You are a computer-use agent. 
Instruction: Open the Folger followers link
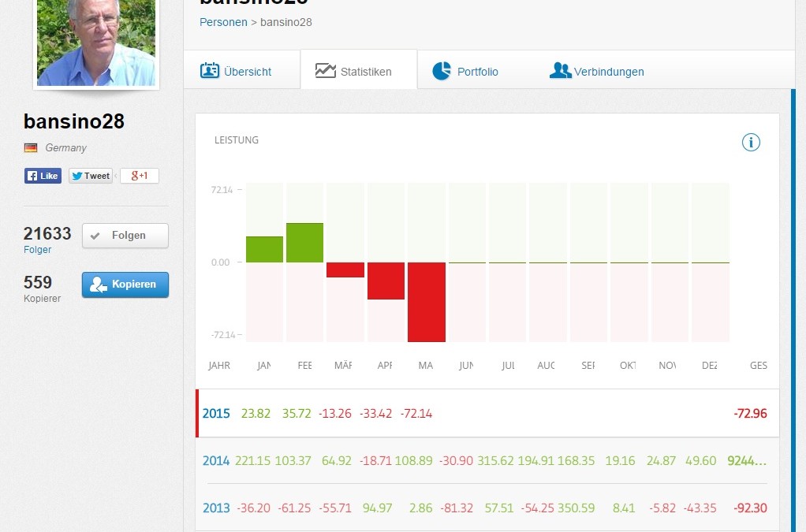[37, 250]
